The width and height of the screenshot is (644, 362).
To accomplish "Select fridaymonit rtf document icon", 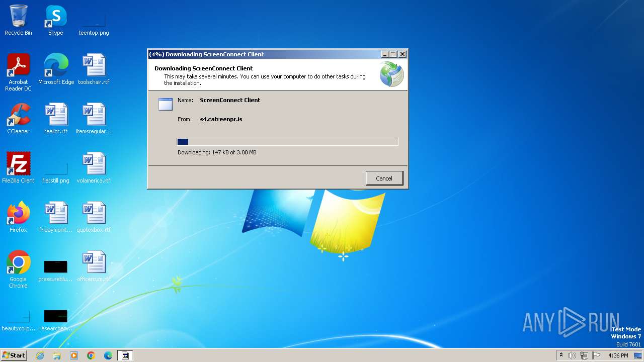I will pos(56,217).
